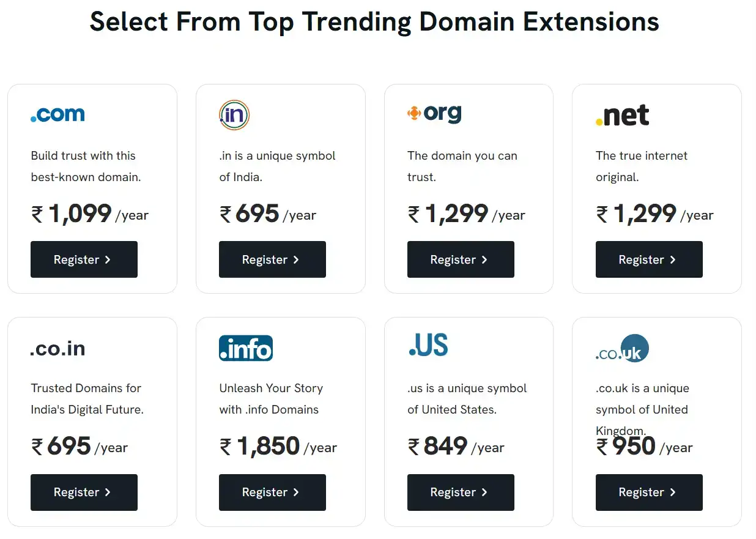
Task: Click the .info domain logo
Action: click(x=246, y=348)
